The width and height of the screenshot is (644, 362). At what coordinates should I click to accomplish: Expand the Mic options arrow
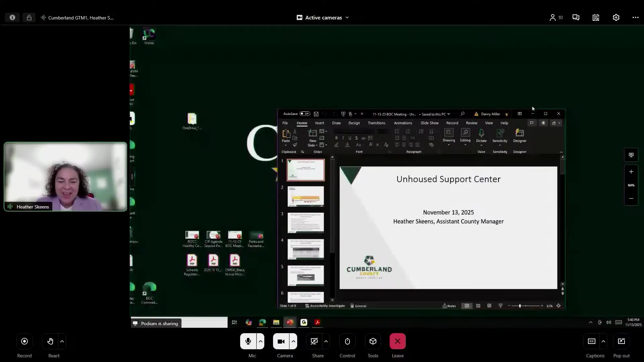click(261, 341)
